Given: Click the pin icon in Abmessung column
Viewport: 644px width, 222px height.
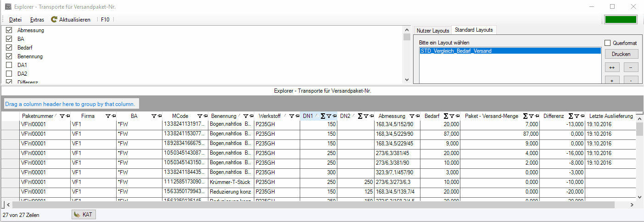Looking at the screenshot, I should [418, 117].
